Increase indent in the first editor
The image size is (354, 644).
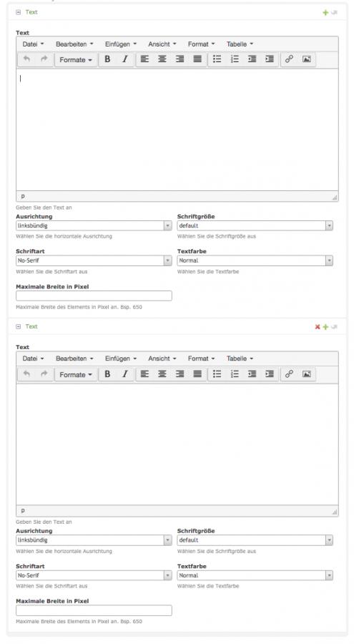270,59
